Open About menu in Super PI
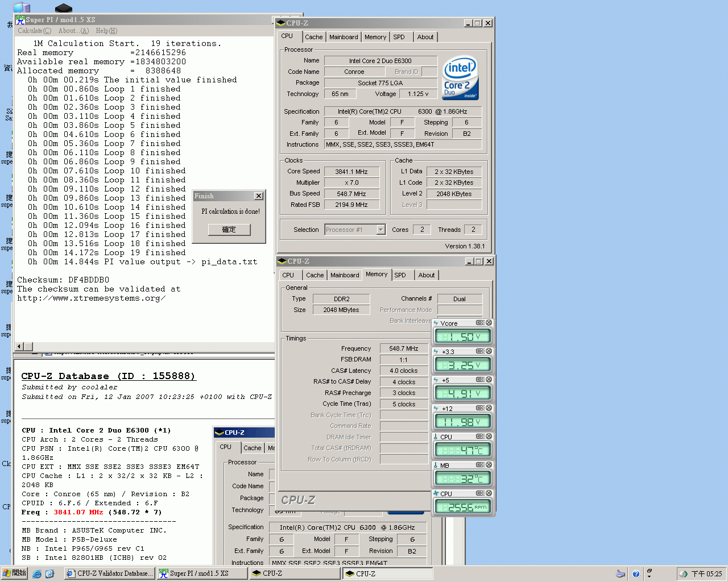Screen dimensions: 728x582 click(73, 31)
